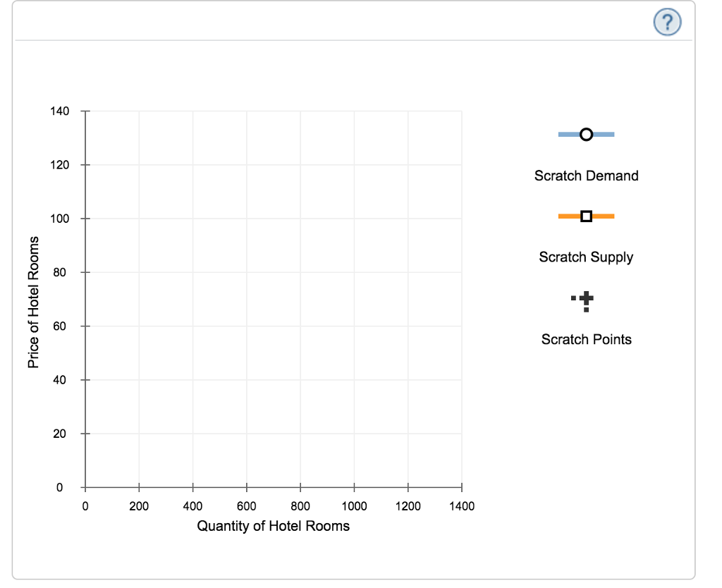Click graph at price 20, quantity 1200
The width and height of the screenshot is (722, 588).
click(x=408, y=434)
